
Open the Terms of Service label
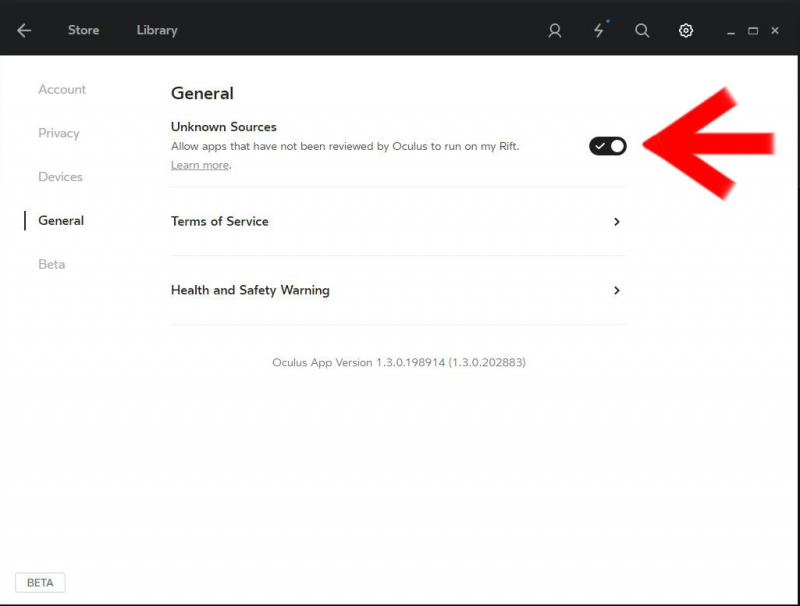pos(219,221)
